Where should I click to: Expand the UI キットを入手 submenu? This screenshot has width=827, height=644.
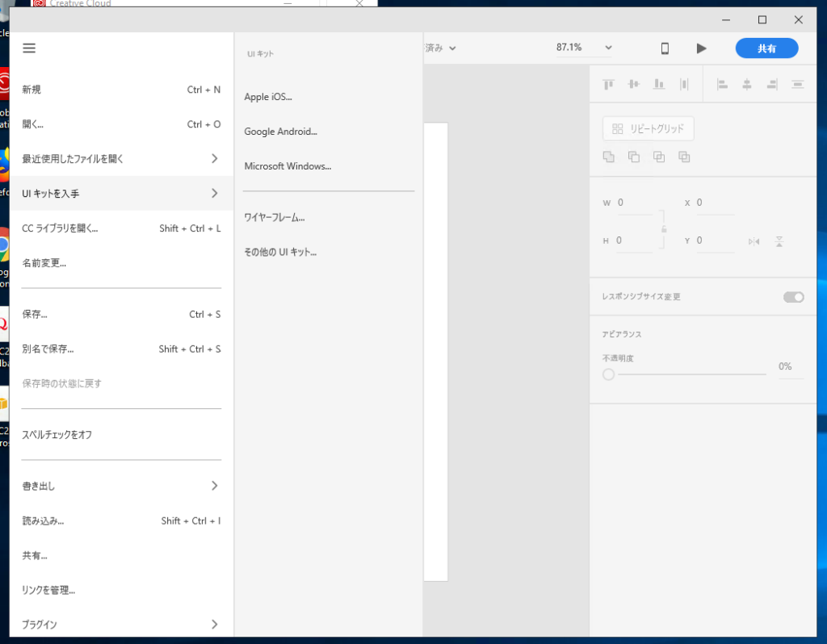pyautogui.click(x=121, y=194)
